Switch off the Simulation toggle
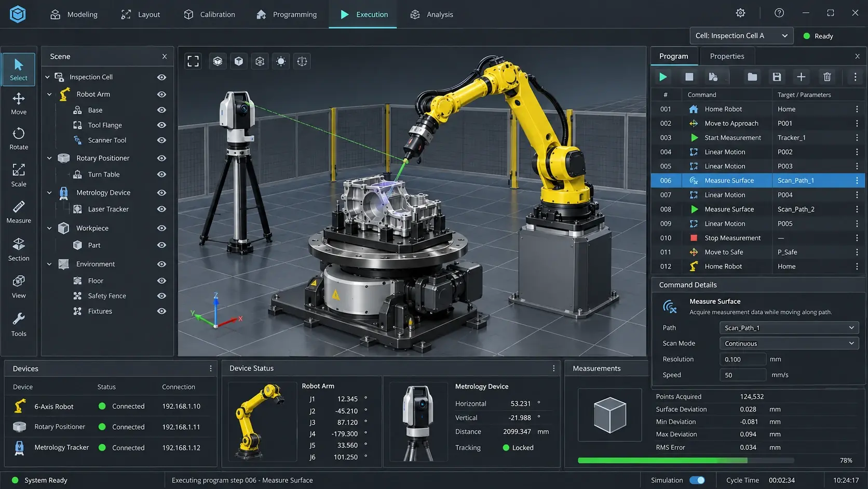Viewport: 868px width, 489px height. coord(697,480)
